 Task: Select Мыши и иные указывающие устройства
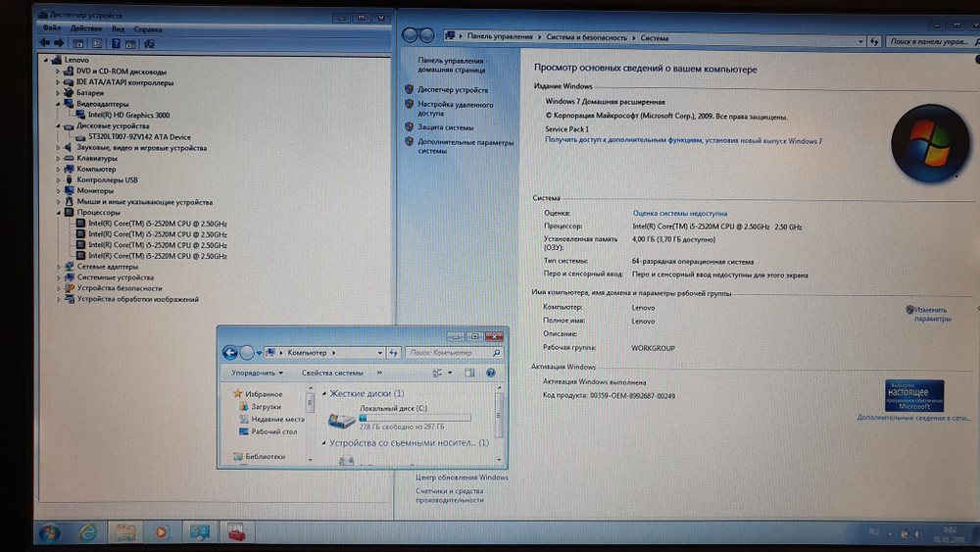click(144, 202)
